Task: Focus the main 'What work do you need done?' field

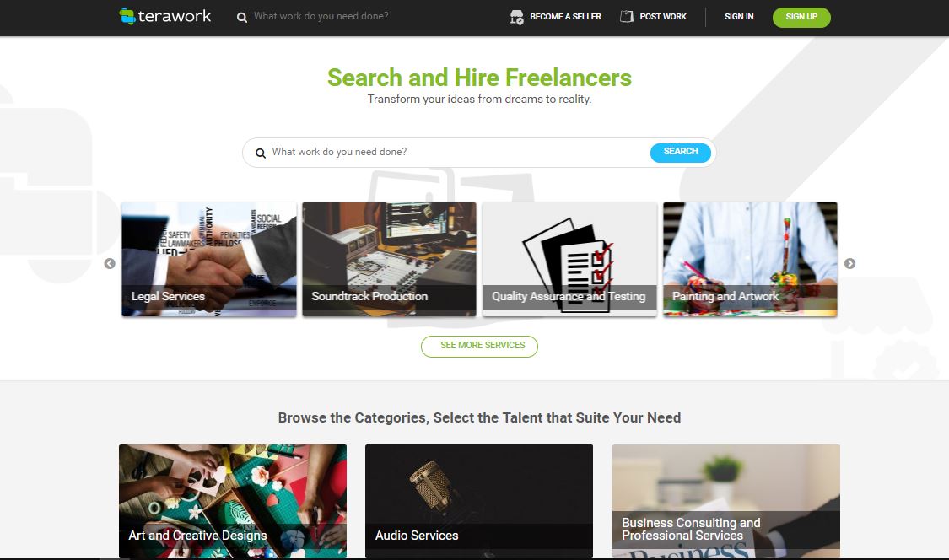Action: coord(457,152)
